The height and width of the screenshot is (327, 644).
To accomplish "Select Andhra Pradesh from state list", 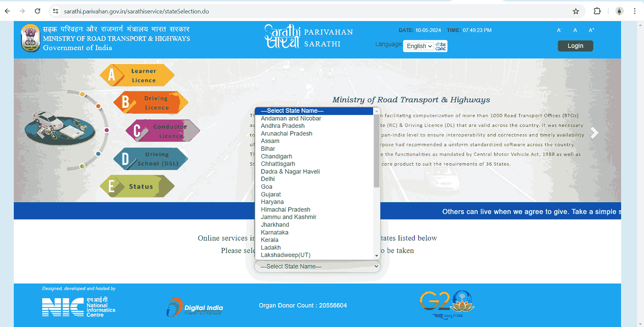I will (314, 126).
